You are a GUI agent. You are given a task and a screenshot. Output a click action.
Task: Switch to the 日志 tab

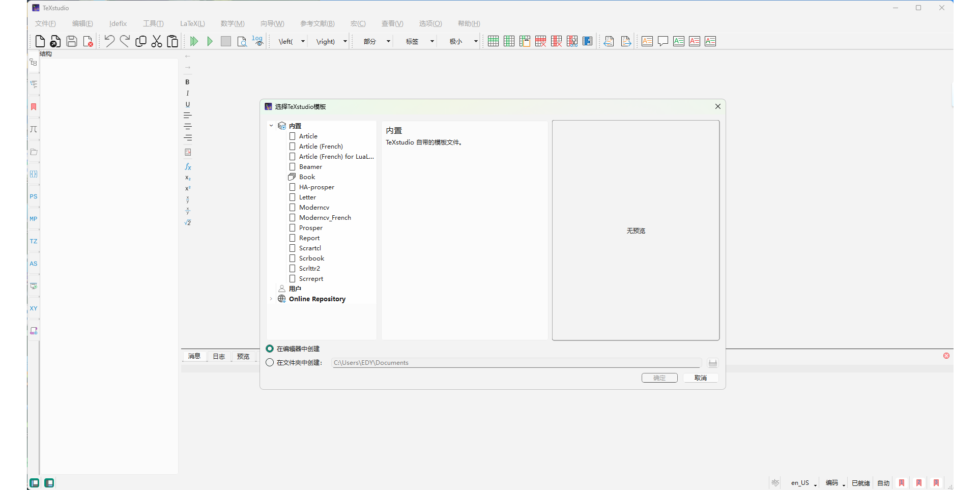point(219,356)
